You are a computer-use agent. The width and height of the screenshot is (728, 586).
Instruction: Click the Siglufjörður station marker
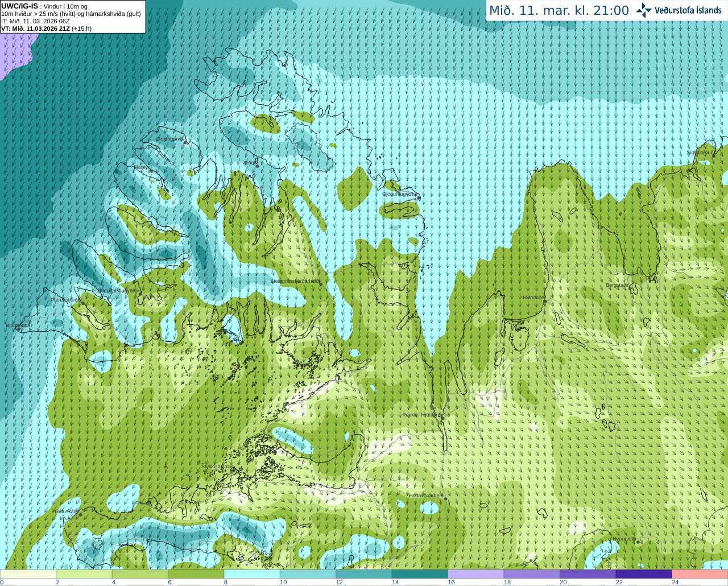(713, 156)
